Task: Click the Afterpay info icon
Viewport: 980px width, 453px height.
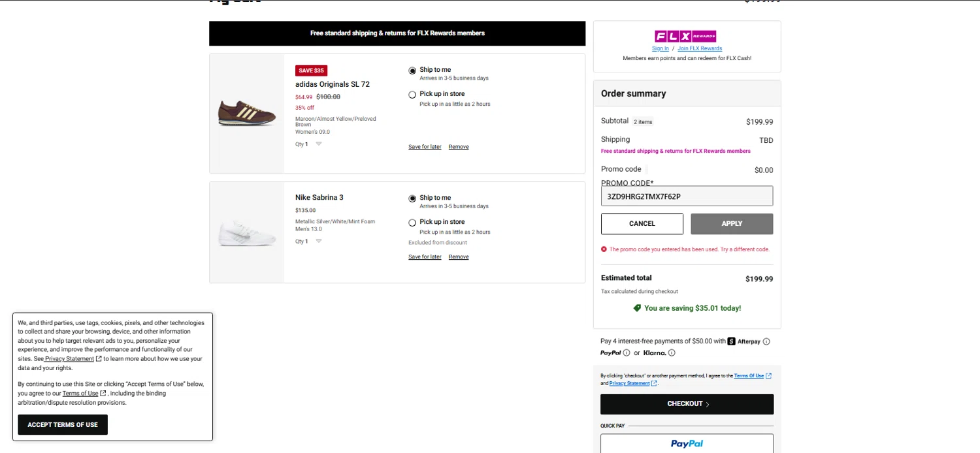Action: (766, 341)
